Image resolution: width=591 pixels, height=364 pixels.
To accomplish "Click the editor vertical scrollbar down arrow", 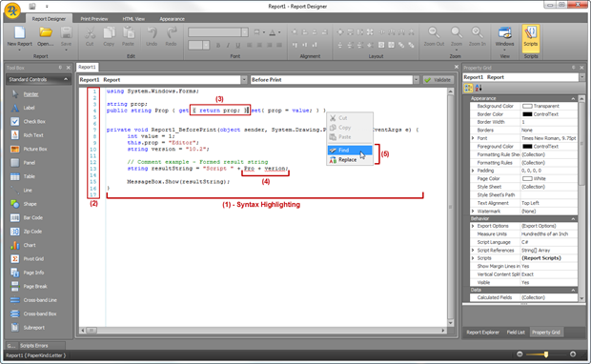I will pos(451,323).
